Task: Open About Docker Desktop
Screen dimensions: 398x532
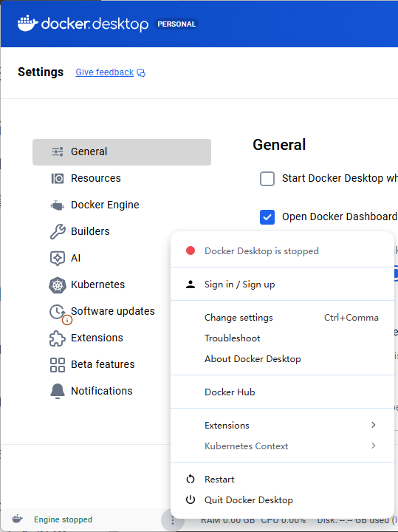Action: coord(282,359)
